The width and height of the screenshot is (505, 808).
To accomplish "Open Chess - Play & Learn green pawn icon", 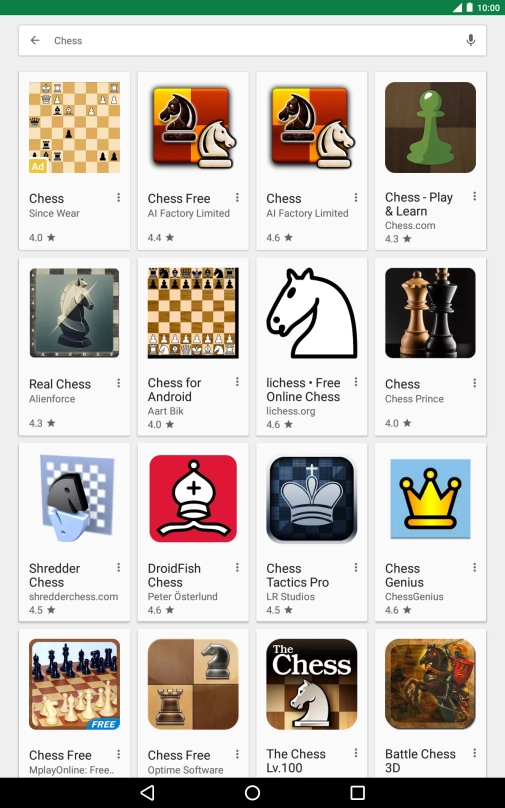I will point(430,127).
